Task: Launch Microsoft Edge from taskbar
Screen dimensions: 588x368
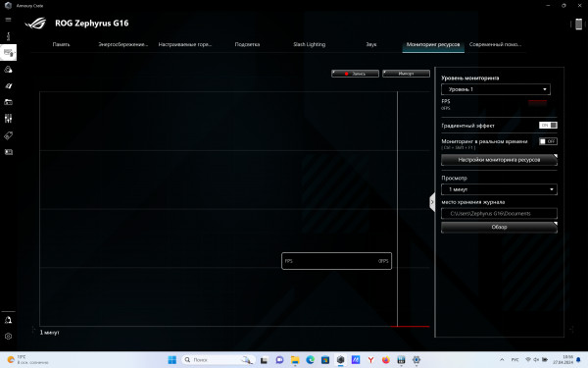Action: (x=310, y=360)
